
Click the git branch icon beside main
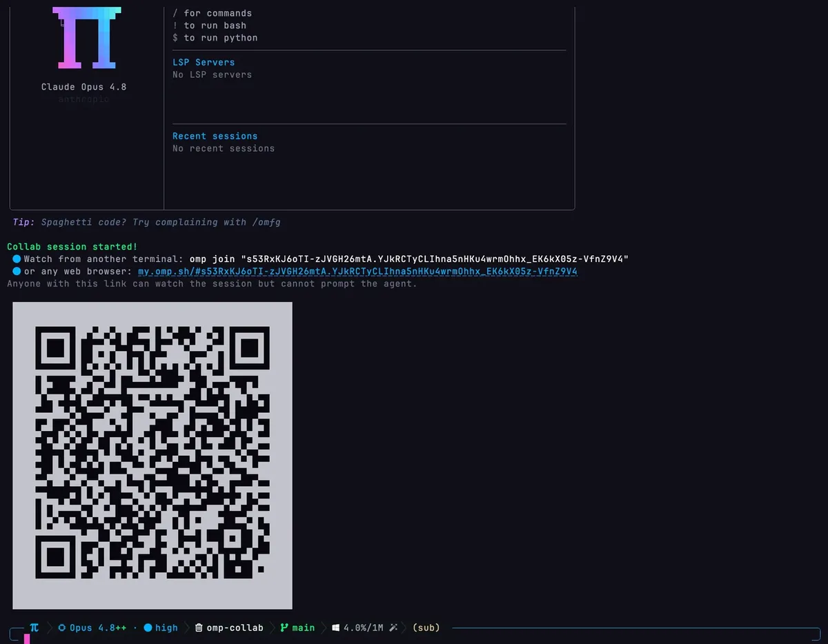click(x=284, y=628)
